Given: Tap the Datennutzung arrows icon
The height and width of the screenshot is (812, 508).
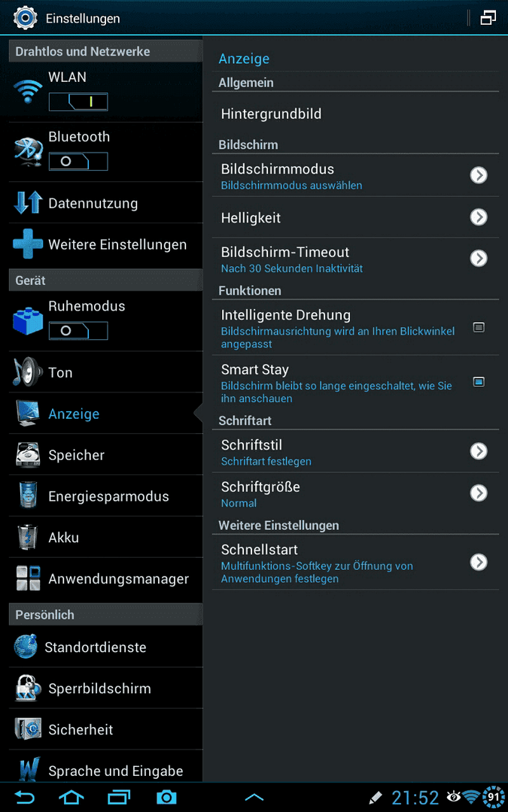Looking at the screenshot, I should click(28, 203).
